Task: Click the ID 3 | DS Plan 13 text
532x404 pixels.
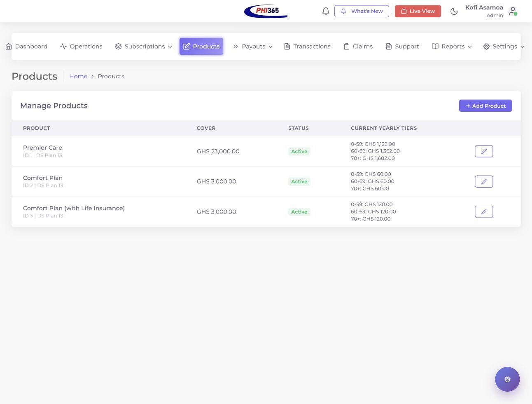Action: point(43,216)
